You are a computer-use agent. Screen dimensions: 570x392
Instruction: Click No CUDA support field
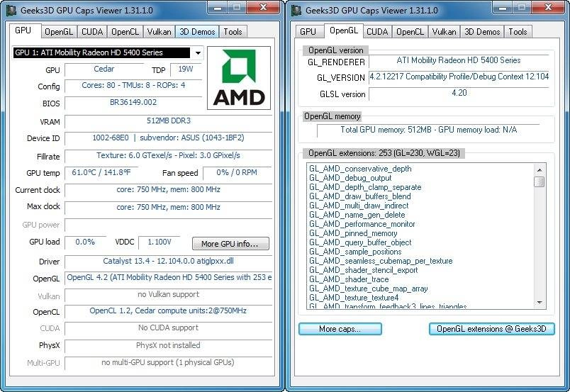[x=168, y=328]
